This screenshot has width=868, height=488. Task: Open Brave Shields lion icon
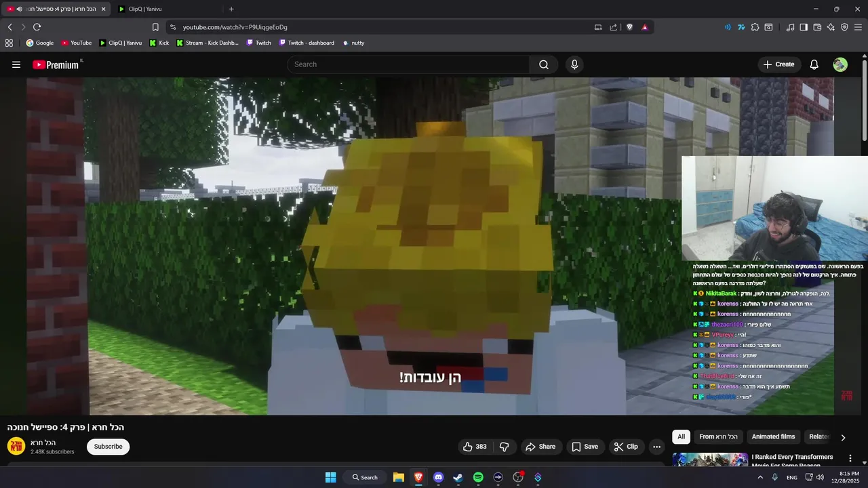pyautogui.click(x=629, y=27)
